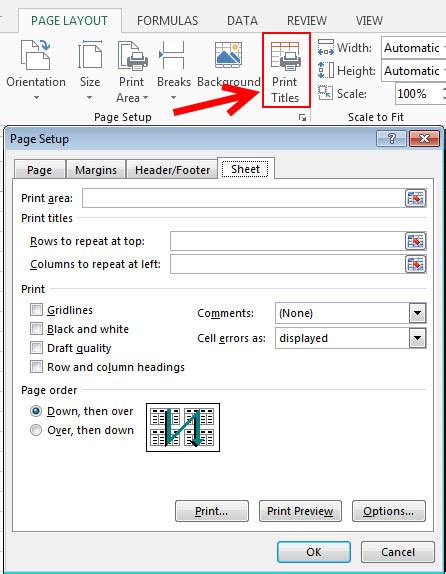This screenshot has width=446, height=574.
Task: Open the Comments dropdown
Action: (x=417, y=313)
